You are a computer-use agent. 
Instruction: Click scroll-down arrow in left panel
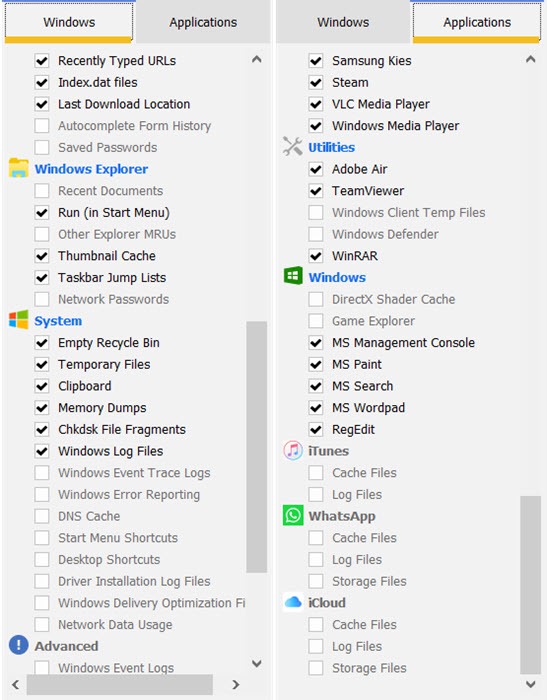[x=256, y=663]
